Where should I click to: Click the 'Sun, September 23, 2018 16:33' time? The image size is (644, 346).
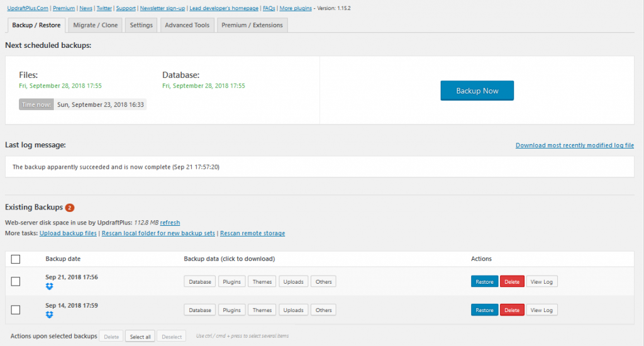click(101, 104)
